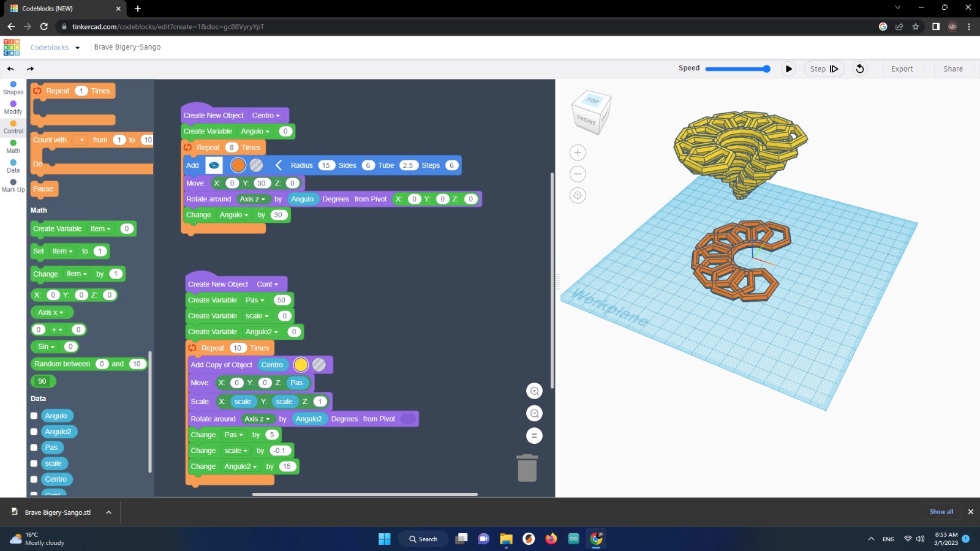This screenshot has height=551, width=980.
Task: Edit the Repeat 8 Times count
Action: tap(232, 148)
